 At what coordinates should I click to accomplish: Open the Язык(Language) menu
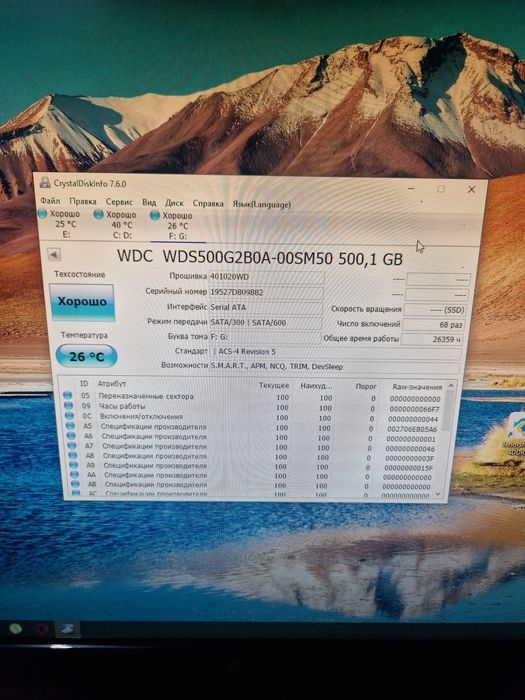[262, 204]
